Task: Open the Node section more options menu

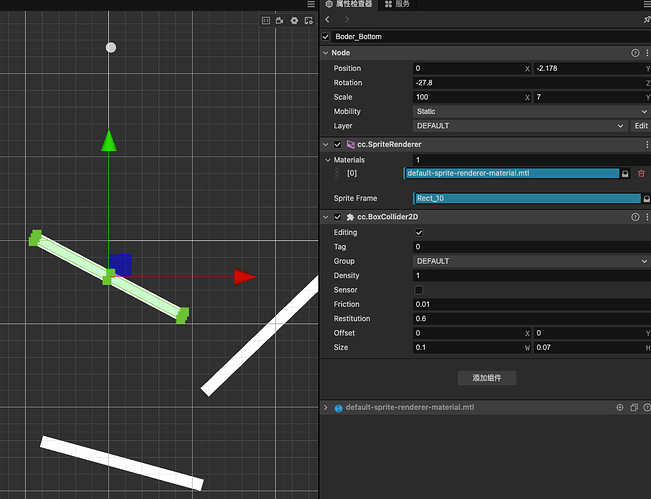Action: coord(647,53)
